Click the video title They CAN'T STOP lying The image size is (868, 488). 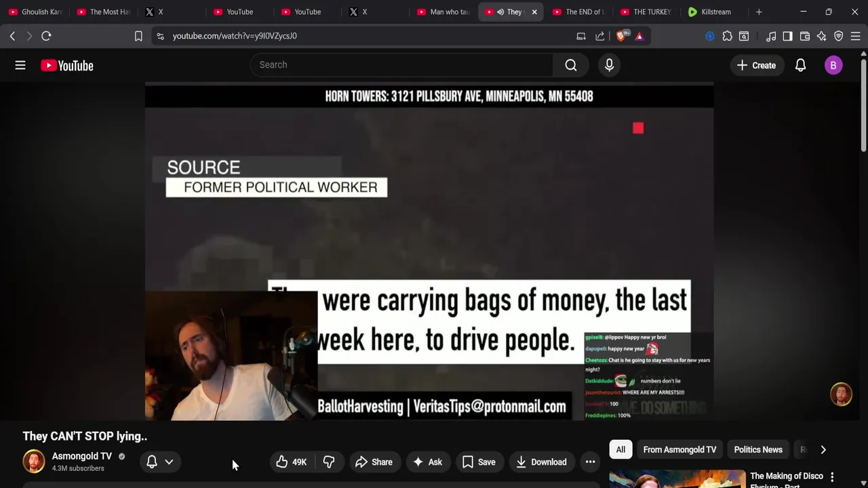click(85, 436)
